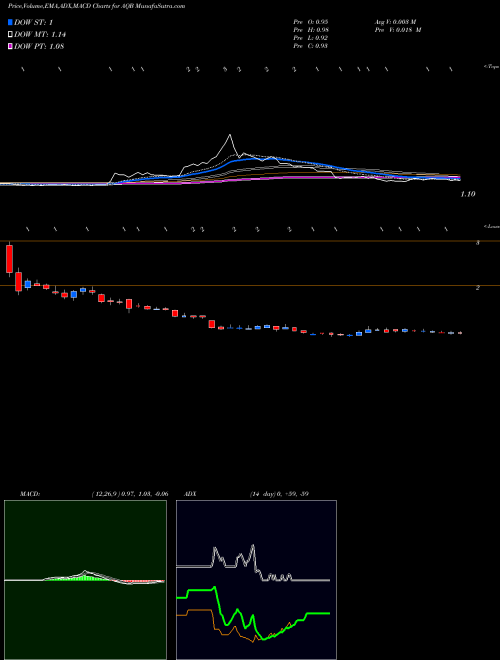Click the 'Pre O: 0.95' value
The image size is (500, 660).
click(311, 21)
